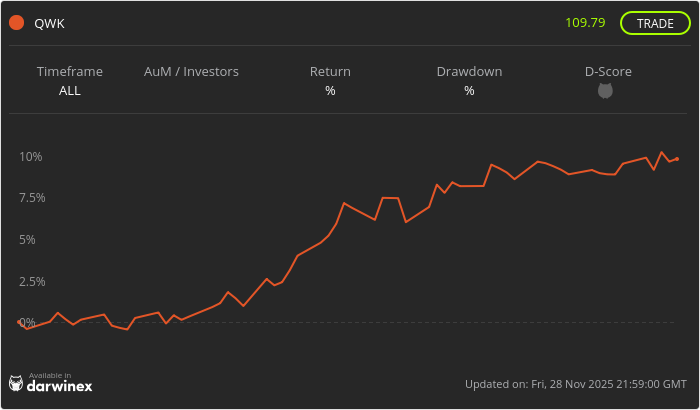The width and height of the screenshot is (700, 410).
Task: Click the QWK ticker name
Action: (49, 23)
